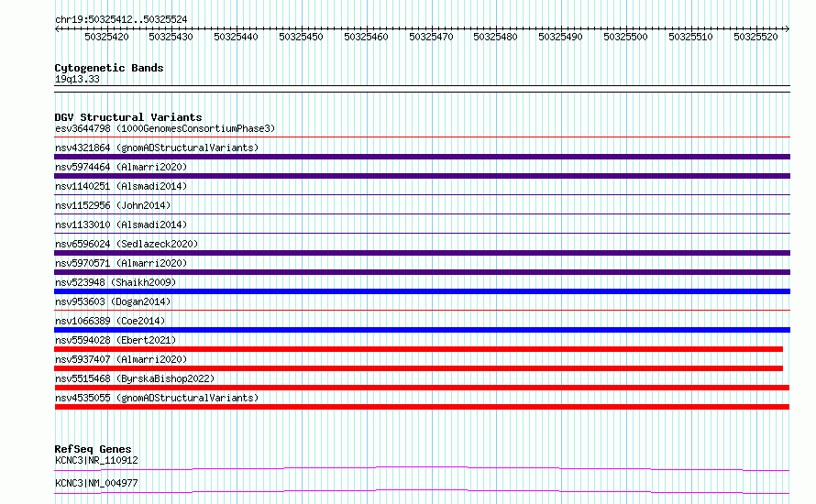Click the purple bar under nsv5974464

[x=422, y=176]
